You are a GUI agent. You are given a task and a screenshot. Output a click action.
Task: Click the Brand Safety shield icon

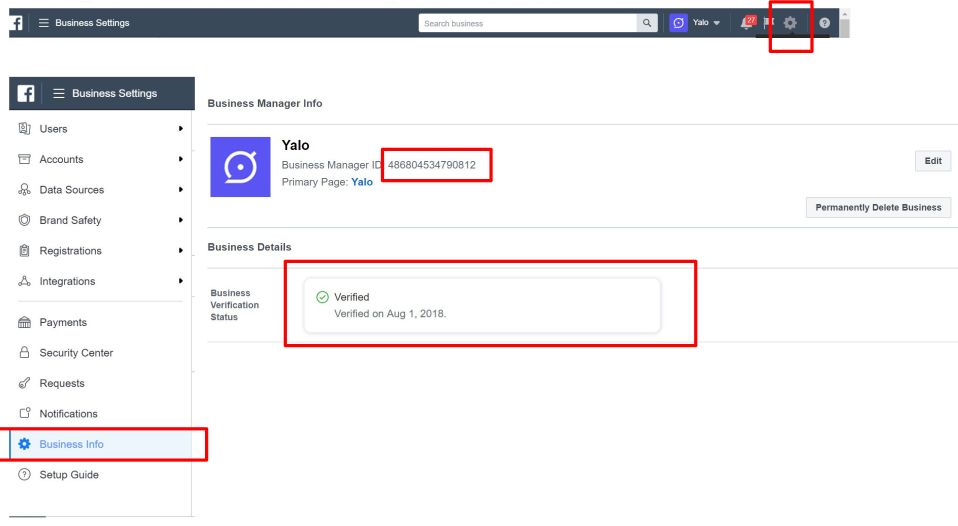pos(24,220)
